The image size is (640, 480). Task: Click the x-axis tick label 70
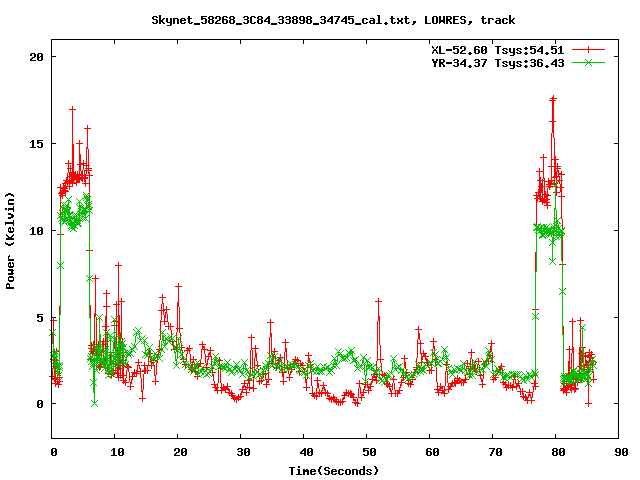(x=495, y=452)
